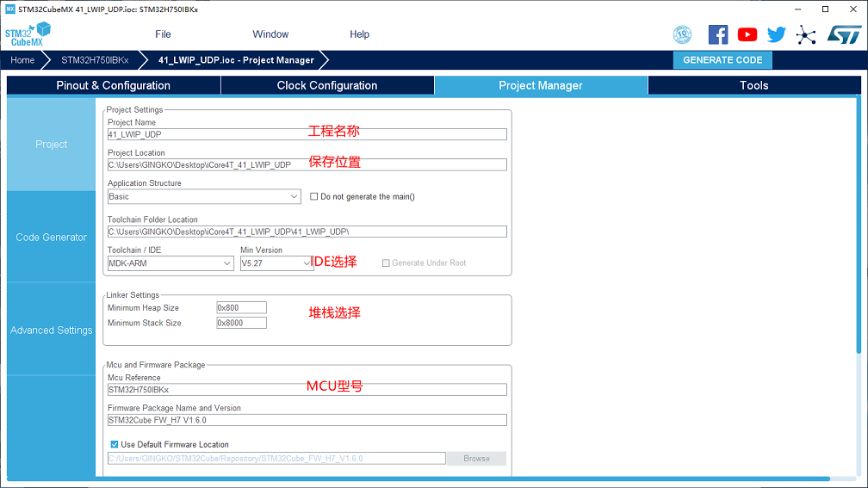Enable Do not generate the main() checkbox
The image size is (868, 488).
coord(314,196)
